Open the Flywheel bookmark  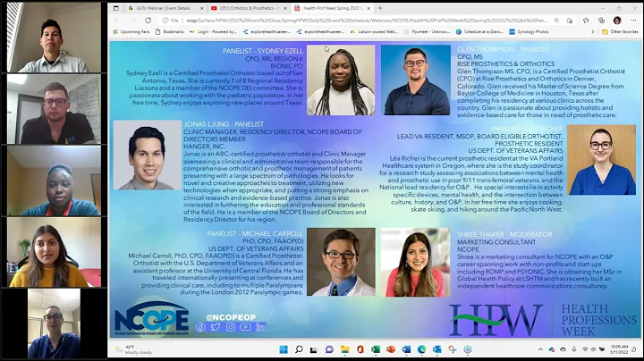428,31
